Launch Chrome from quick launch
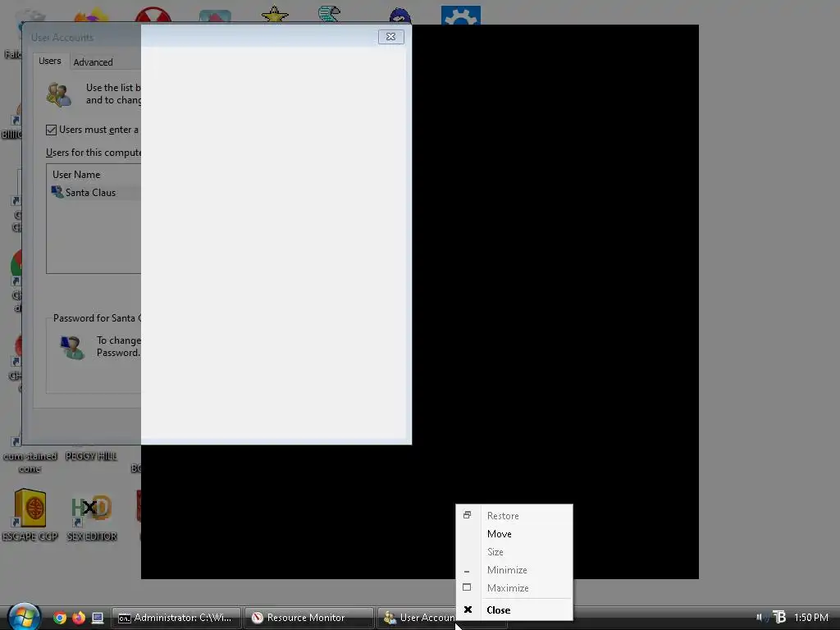840x630 pixels. 60,618
